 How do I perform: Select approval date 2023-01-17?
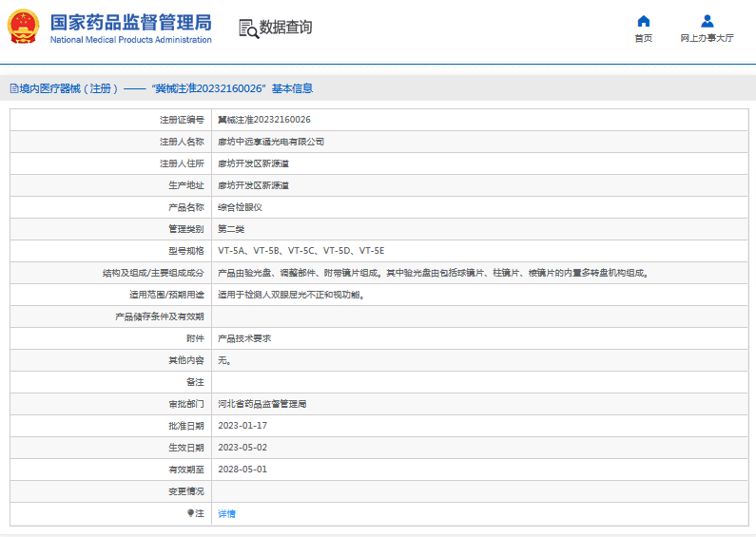pyautogui.click(x=242, y=426)
